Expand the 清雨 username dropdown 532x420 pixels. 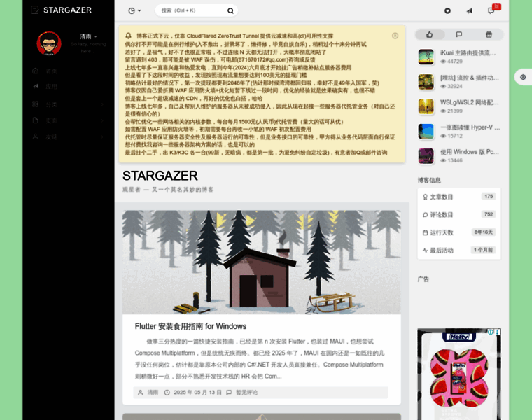[88, 36]
